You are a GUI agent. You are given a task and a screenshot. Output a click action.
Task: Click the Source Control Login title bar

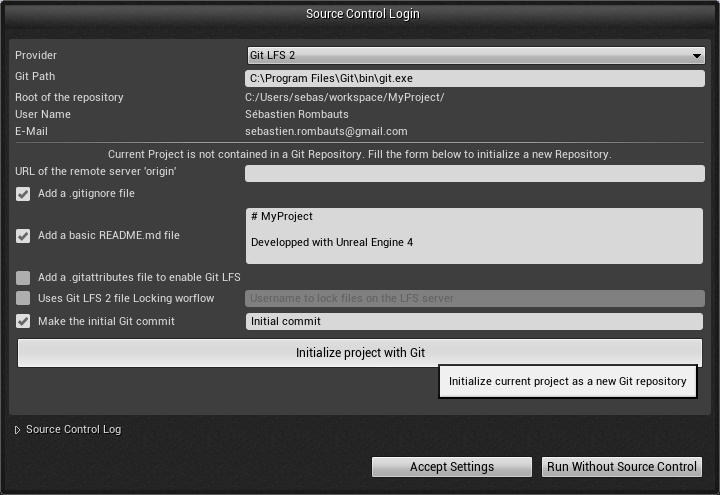point(362,14)
